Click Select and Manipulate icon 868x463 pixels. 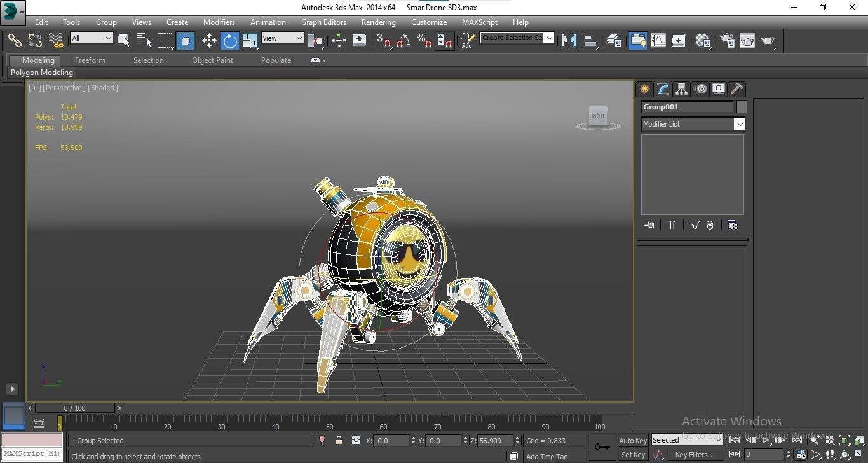tap(339, 40)
